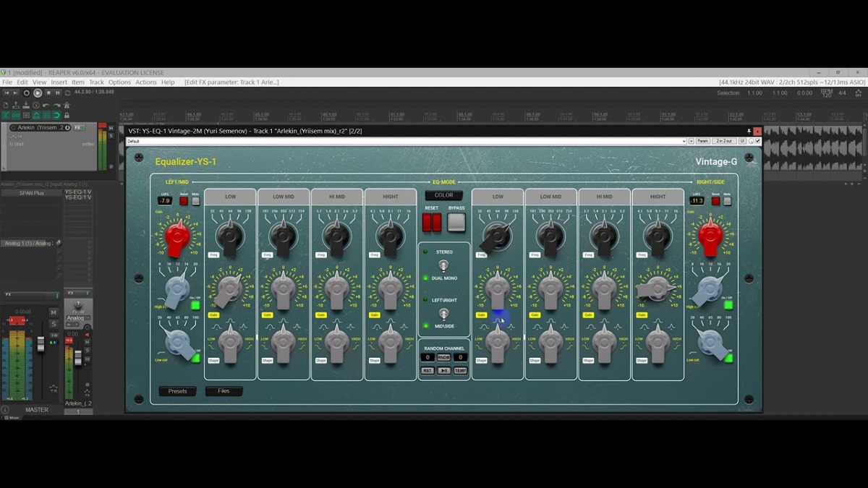Click the toolbar lock icon

67,115
